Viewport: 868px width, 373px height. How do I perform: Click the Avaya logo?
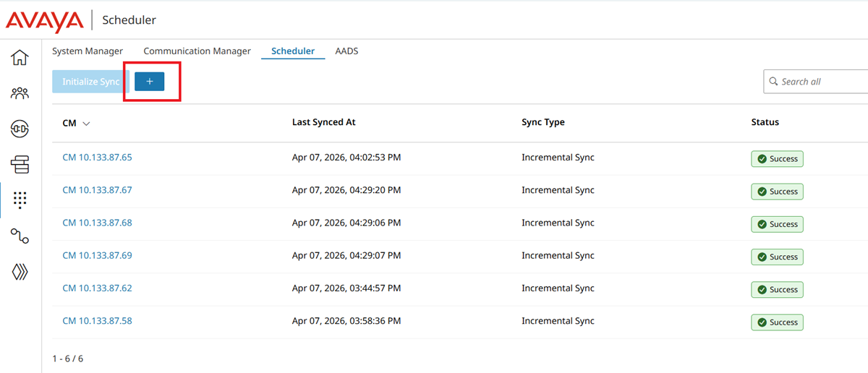pos(45,20)
